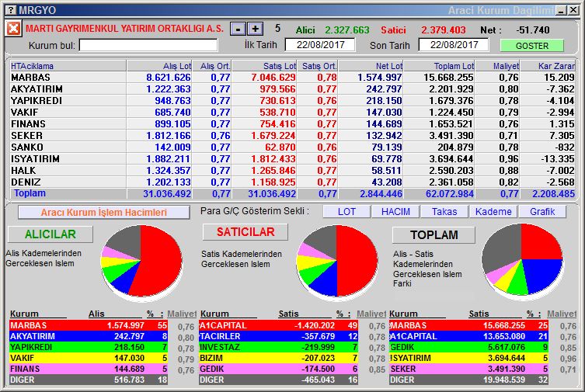The image size is (585, 392).
Task: Increase the count with the plus button
Action: pyautogui.click(x=255, y=29)
